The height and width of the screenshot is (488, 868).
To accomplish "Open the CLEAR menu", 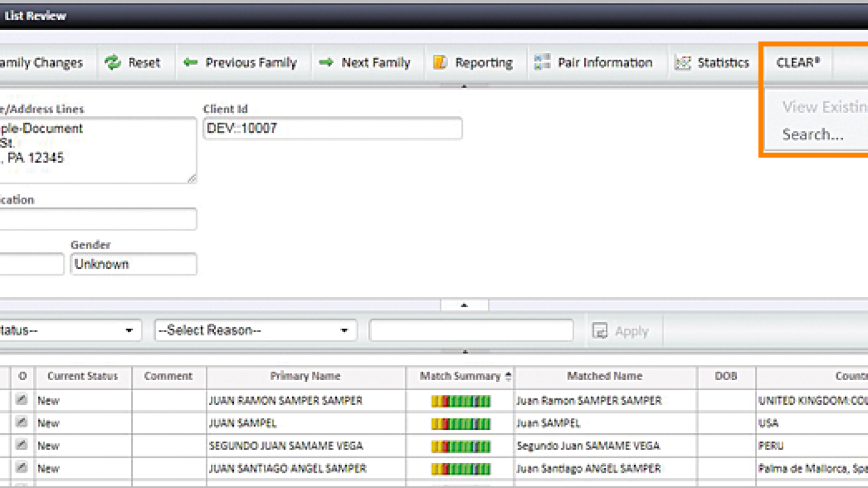I will click(x=797, y=62).
